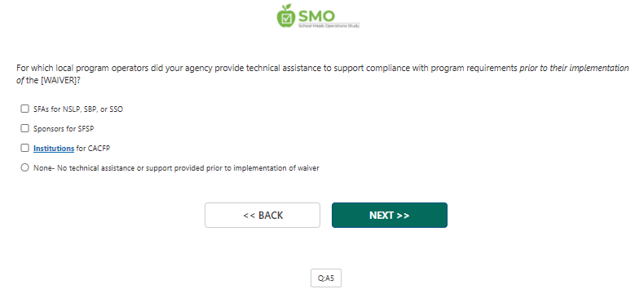This screenshot has width=644, height=298.
Task: Click the SMO logo lettering
Action: click(316, 16)
